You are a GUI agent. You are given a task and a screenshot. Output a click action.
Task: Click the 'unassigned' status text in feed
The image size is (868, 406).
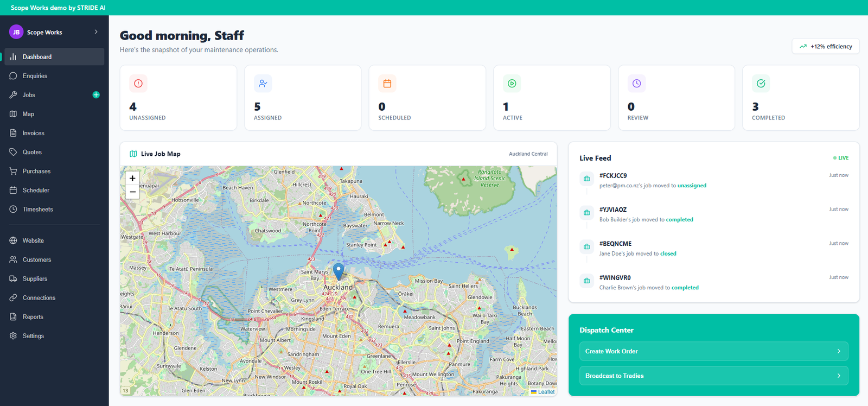pyautogui.click(x=692, y=186)
